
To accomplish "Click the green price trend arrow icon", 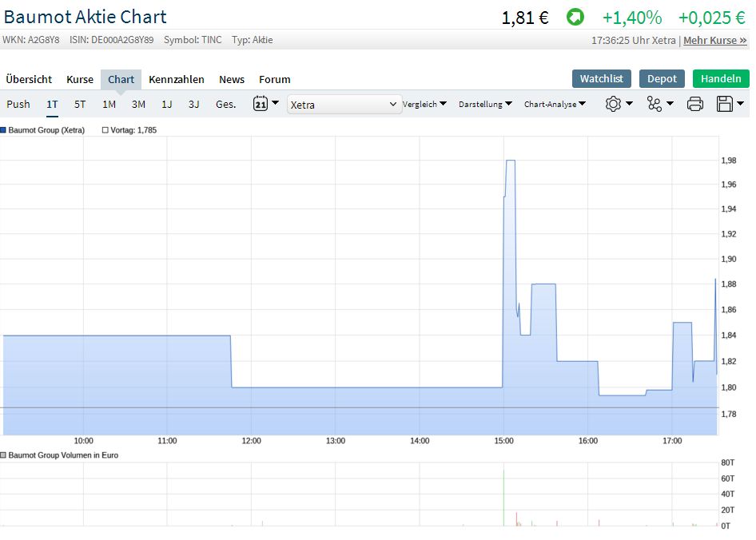I will (x=575, y=18).
